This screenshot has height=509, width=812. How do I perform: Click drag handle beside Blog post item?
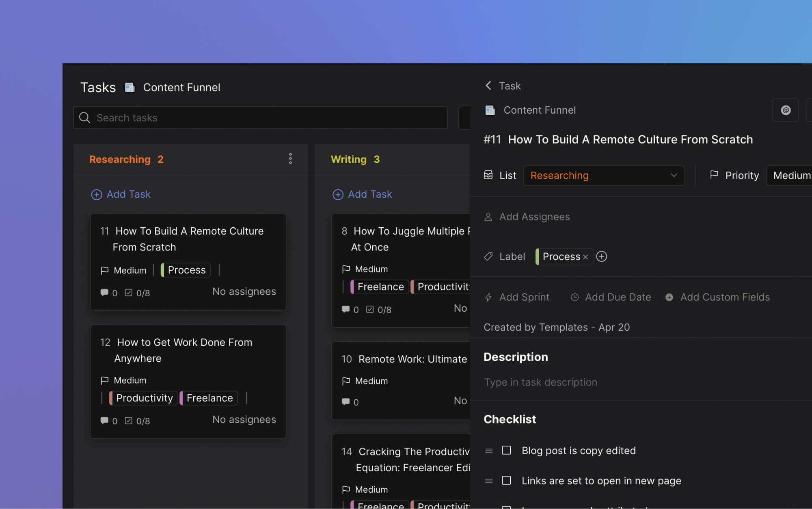pyautogui.click(x=489, y=451)
